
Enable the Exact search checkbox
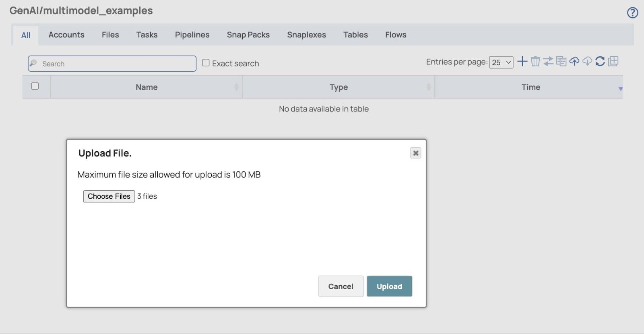(206, 63)
